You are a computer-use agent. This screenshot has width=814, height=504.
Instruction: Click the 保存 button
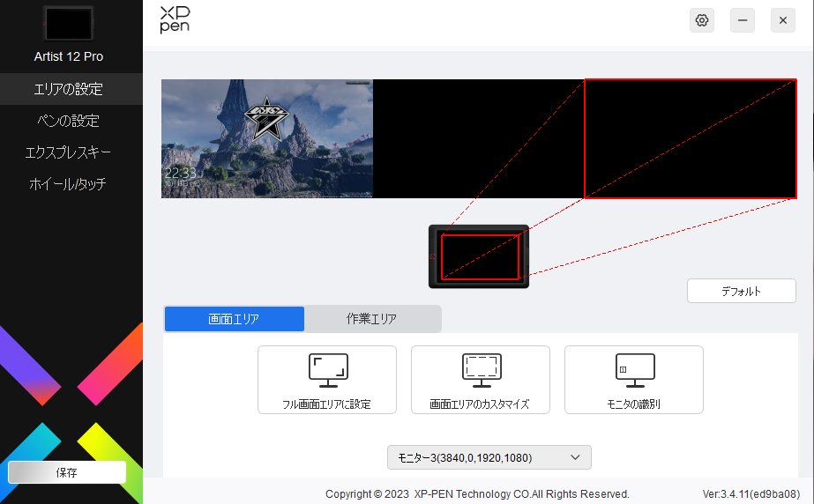click(67, 472)
